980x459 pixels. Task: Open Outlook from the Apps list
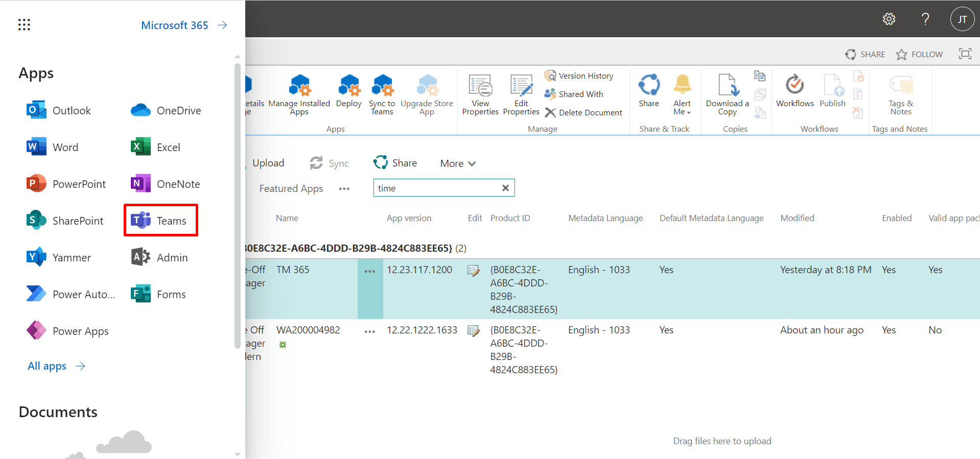tap(58, 110)
